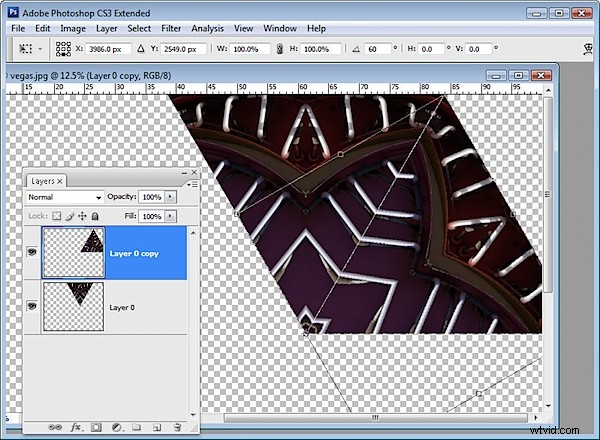Click the document vertical scrollbar up arrow
Image resolution: width=600 pixels, height=440 pixels.
pyautogui.click(x=548, y=91)
